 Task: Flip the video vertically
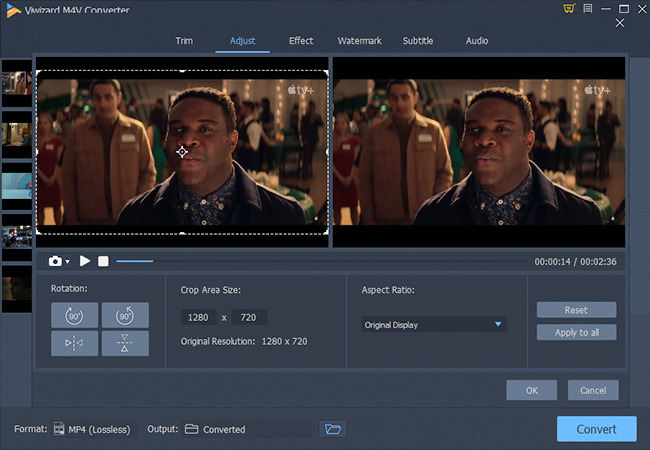[125, 343]
